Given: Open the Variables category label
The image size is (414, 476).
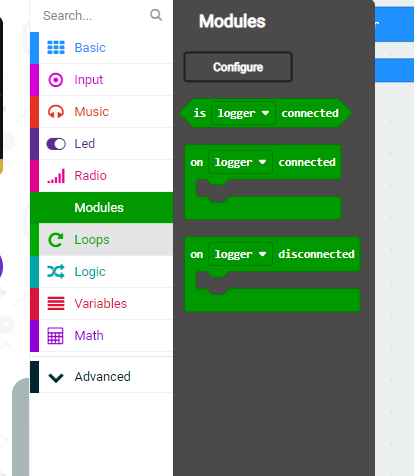Looking at the screenshot, I should tap(101, 304).
